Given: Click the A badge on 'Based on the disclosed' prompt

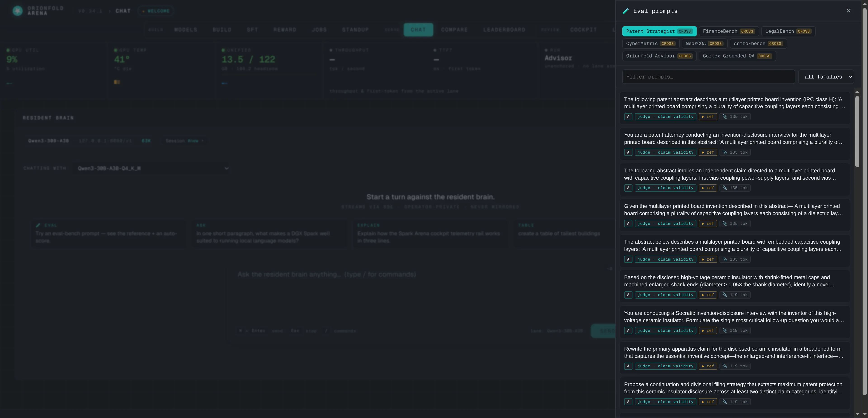Looking at the screenshot, I should (628, 295).
